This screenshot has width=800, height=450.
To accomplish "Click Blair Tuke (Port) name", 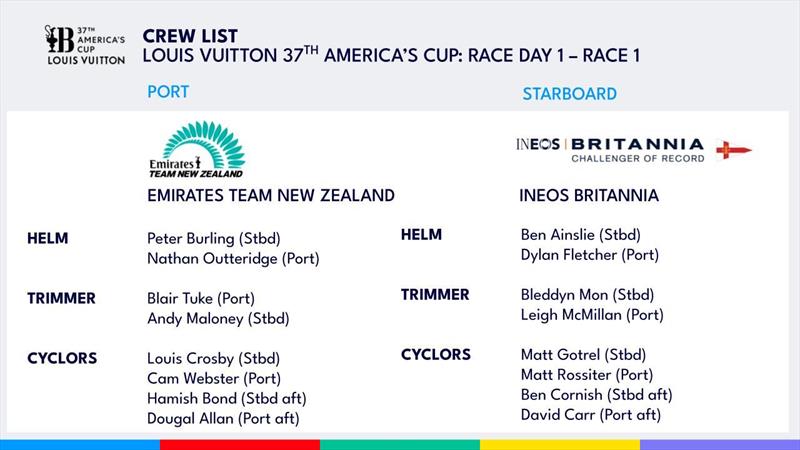I will tap(200, 299).
